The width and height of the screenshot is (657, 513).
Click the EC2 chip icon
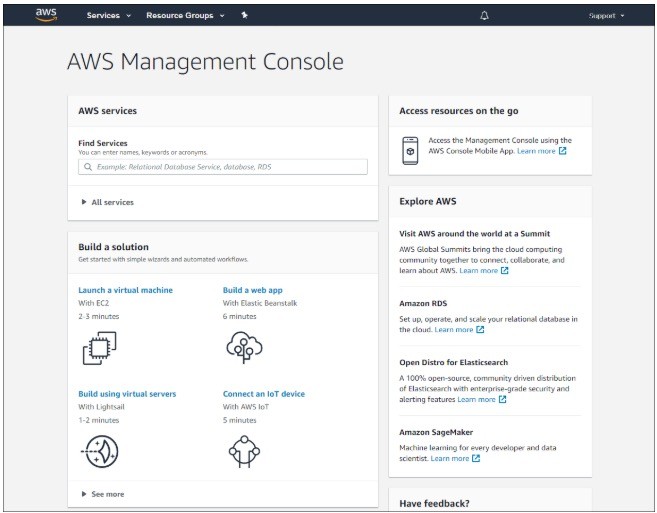(100, 348)
